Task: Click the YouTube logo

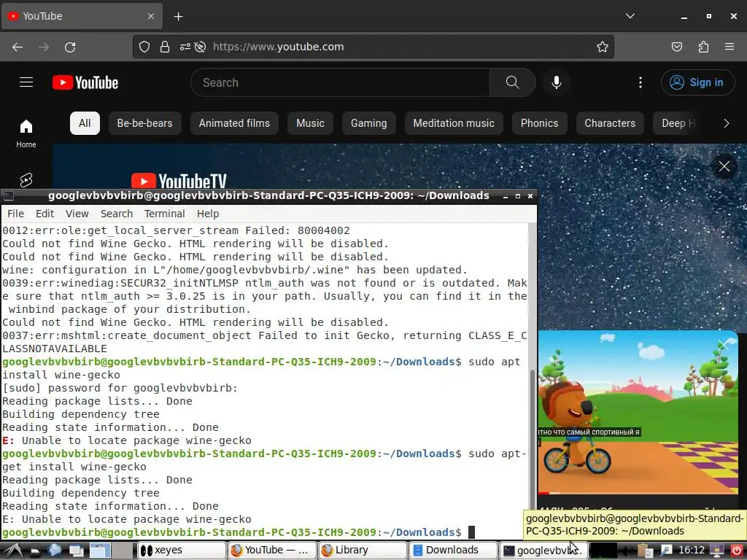Action: pyautogui.click(x=85, y=82)
